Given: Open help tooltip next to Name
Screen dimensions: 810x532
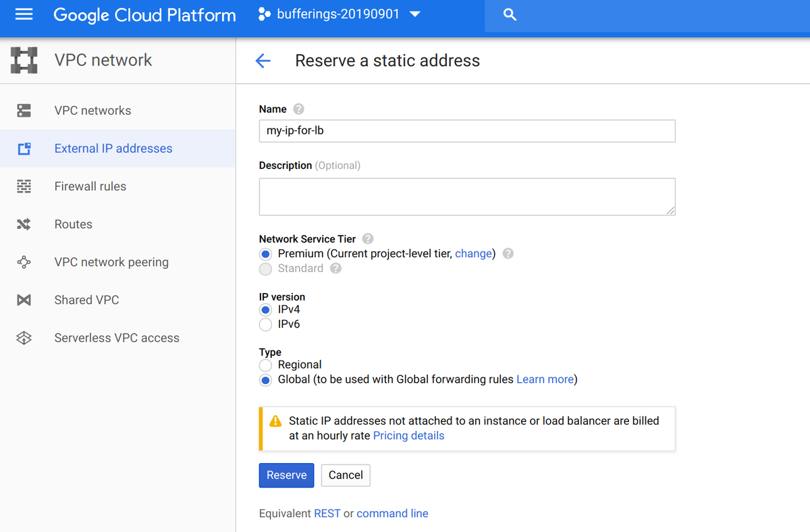Looking at the screenshot, I should click(x=298, y=109).
